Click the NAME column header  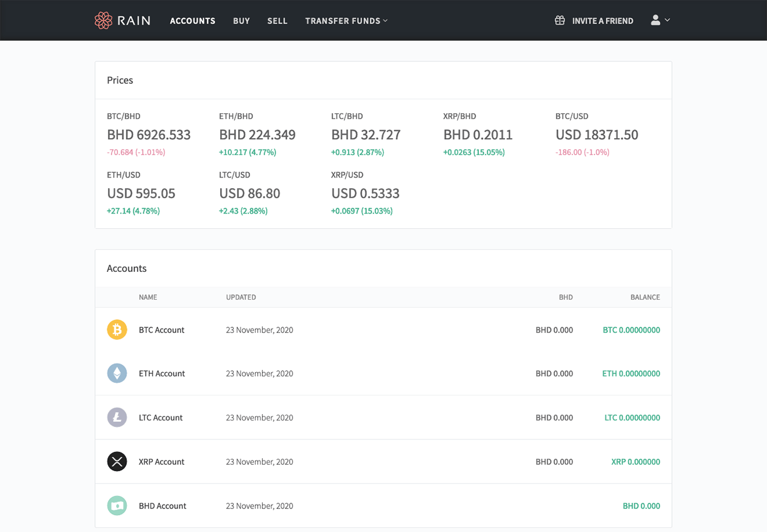tap(148, 297)
